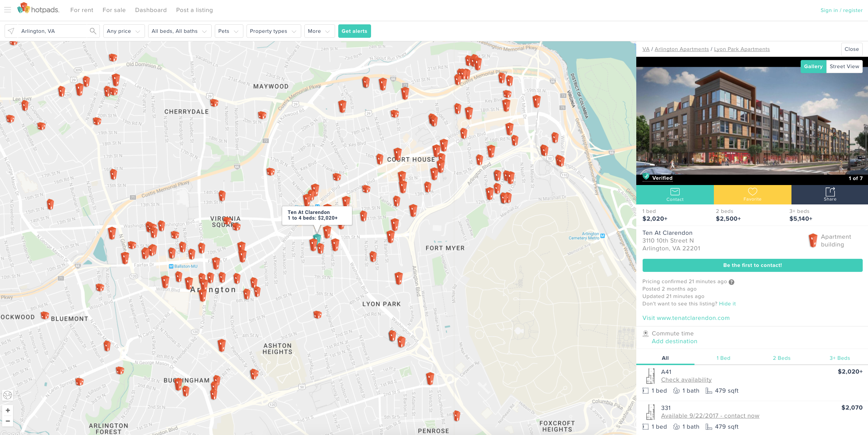Click the building gallery photo

pyautogui.click(x=752, y=121)
